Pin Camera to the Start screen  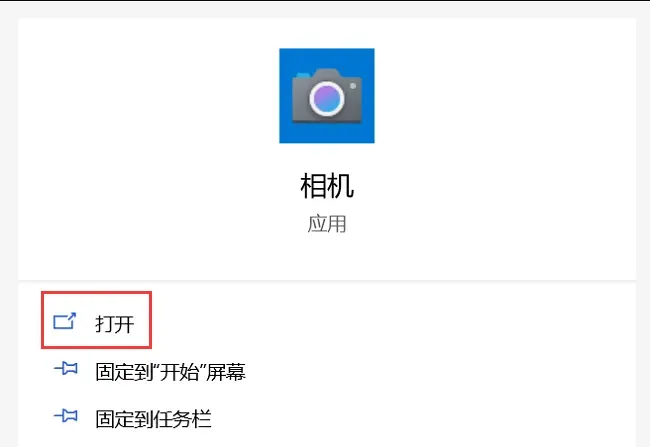[150, 372]
